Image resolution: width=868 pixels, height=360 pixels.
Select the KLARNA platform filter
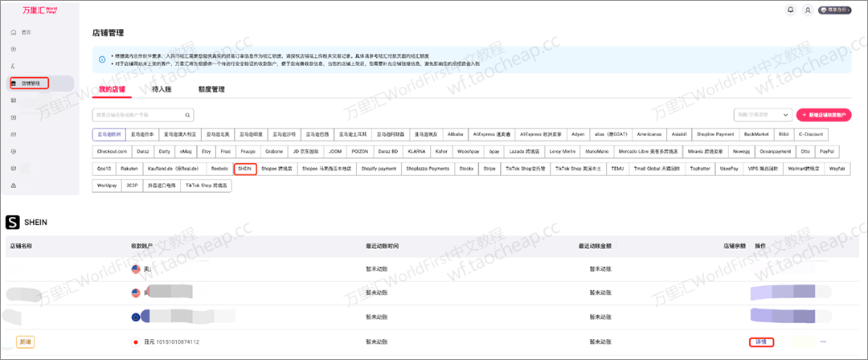(416, 151)
